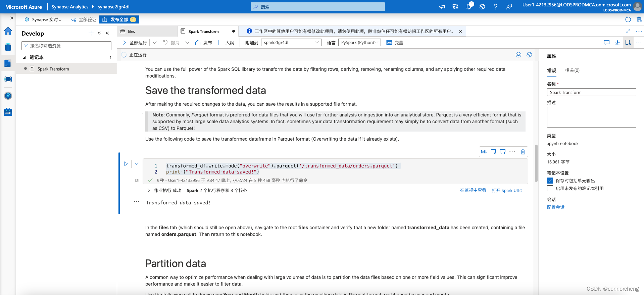Select the 相关(0) properties tab
This screenshot has height=295, width=644.
point(572,70)
